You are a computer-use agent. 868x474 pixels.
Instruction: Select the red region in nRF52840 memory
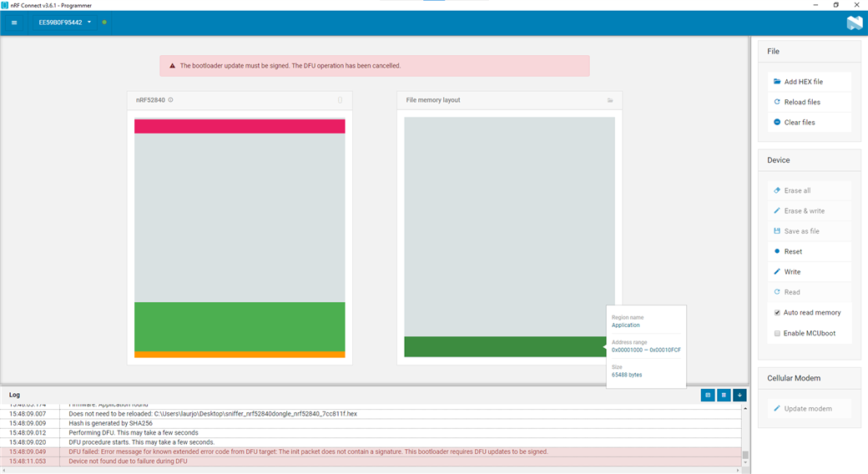click(x=240, y=126)
